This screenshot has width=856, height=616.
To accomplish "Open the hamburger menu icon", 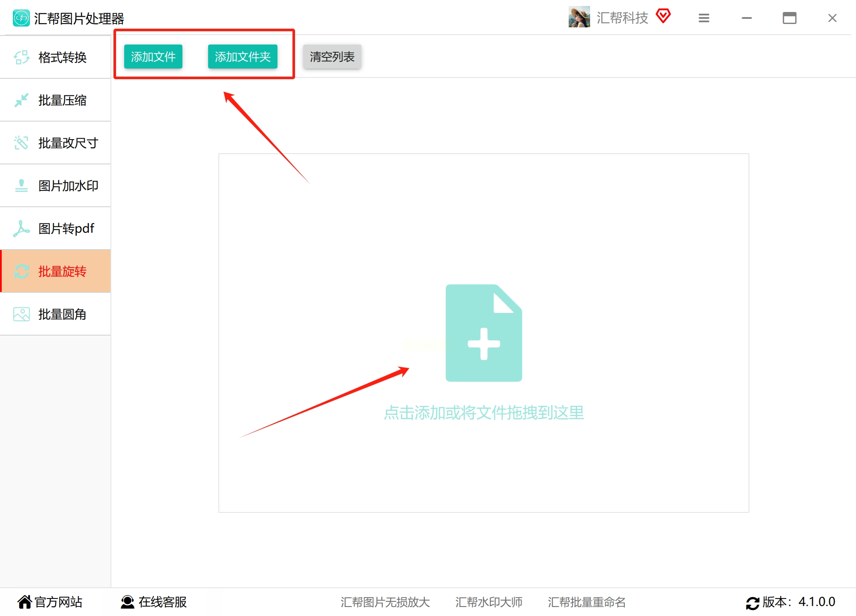I will 704,18.
